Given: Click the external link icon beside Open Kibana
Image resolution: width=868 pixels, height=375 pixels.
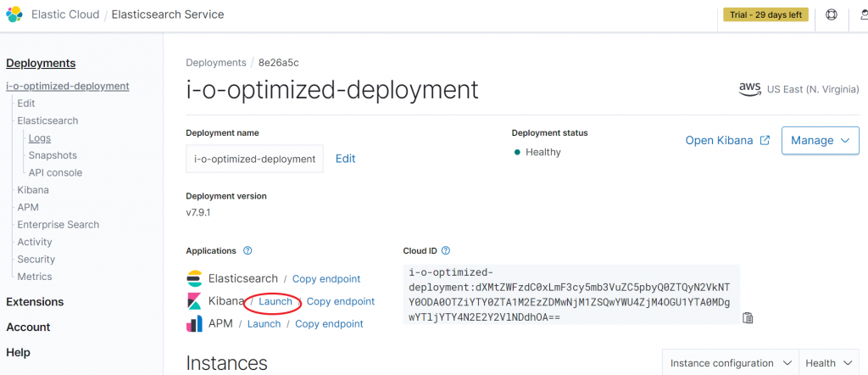Looking at the screenshot, I should 765,140.
